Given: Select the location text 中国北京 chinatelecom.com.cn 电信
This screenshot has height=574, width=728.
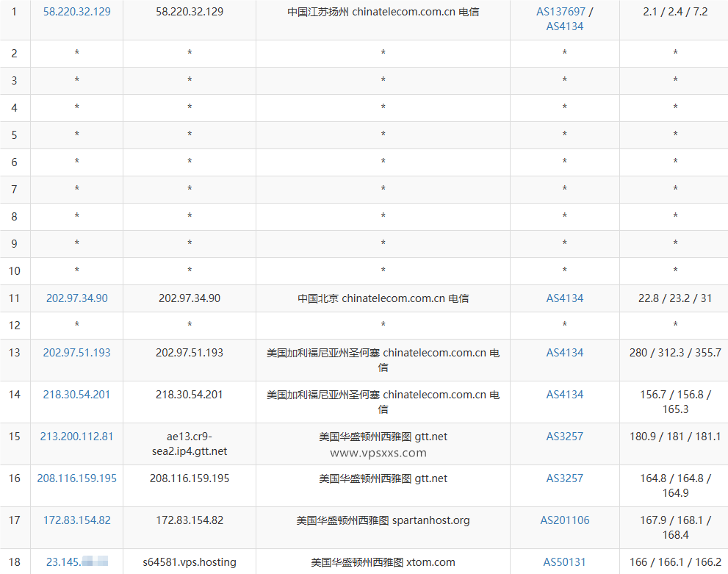Looking at the screenshot, I should tap(383, 298).
